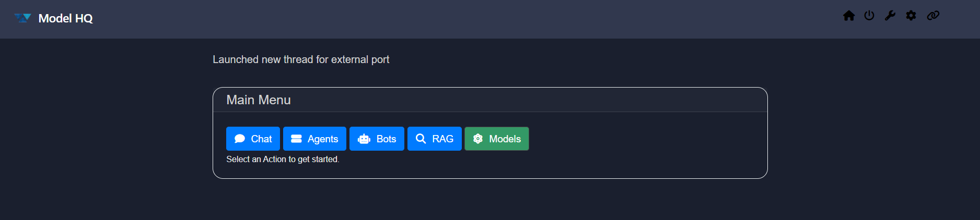Click the power shutdown icon

pyautogui.click(x=869, y=16)
